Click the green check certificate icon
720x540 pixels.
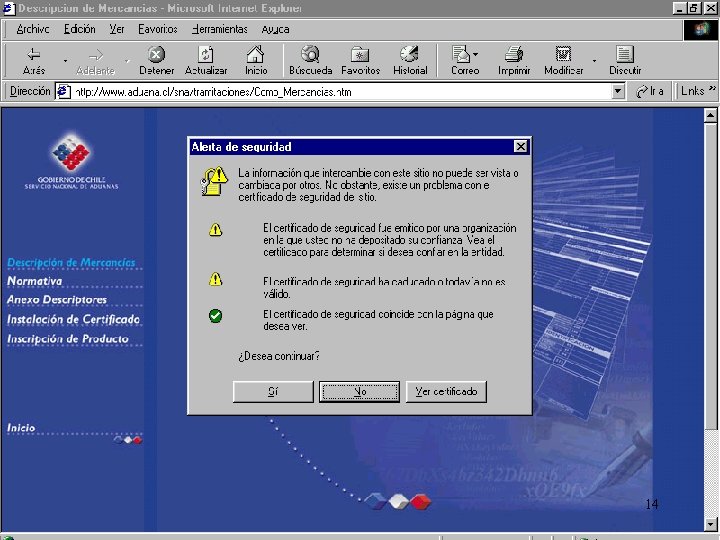pyautogui.click(x=215, y=315)
